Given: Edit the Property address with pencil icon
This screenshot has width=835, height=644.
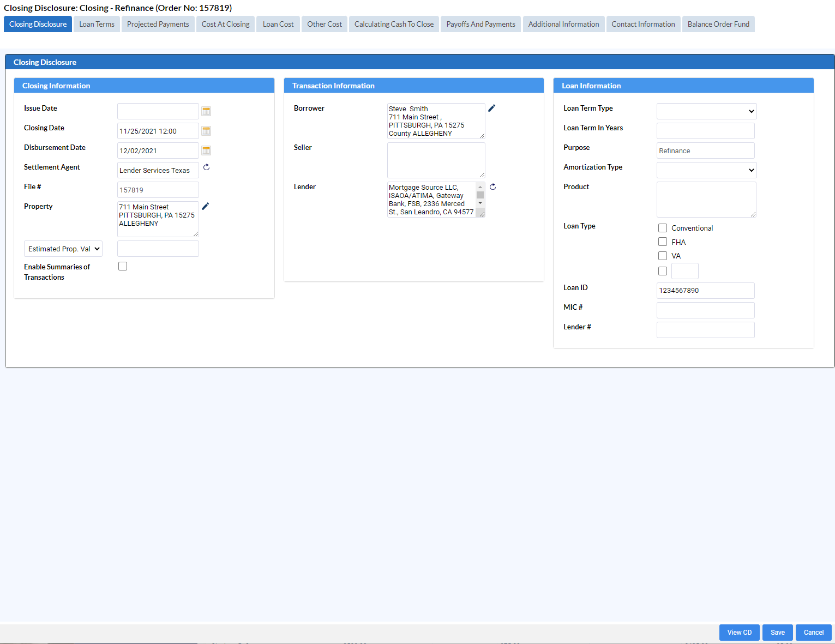Looking at the screenshot, I should (206, 206).
